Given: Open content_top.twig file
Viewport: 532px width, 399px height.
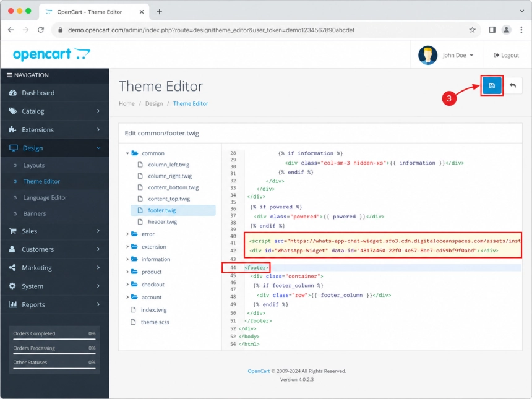Looking at the screenshot, I should click(x=169, y=199).
